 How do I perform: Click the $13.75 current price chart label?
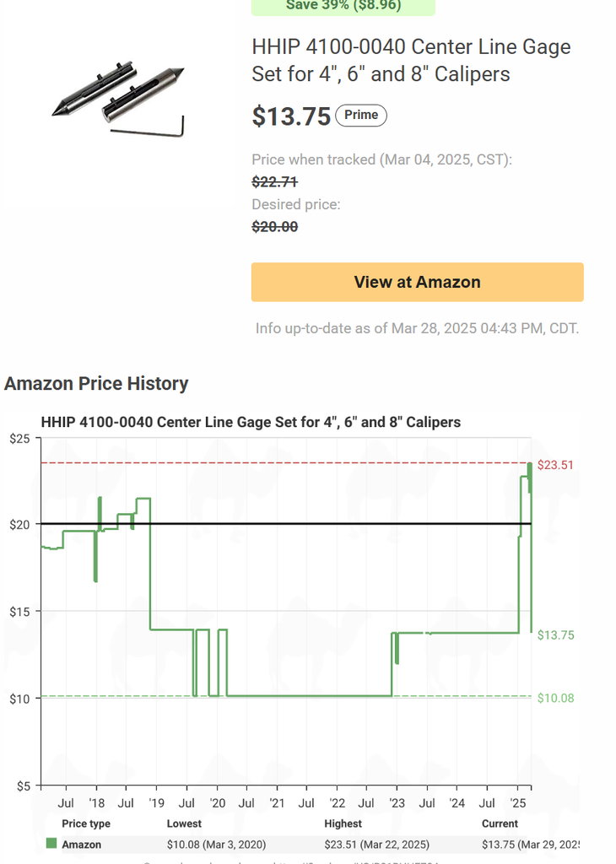tap(555, 635)
